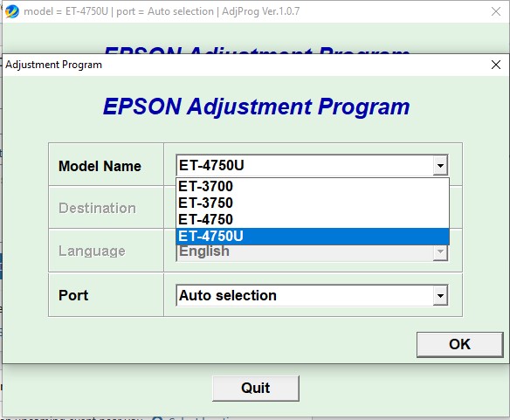Collapse the Model Name dropdown arrow
This screenshot has height=420, width=510.
[440, 166]
